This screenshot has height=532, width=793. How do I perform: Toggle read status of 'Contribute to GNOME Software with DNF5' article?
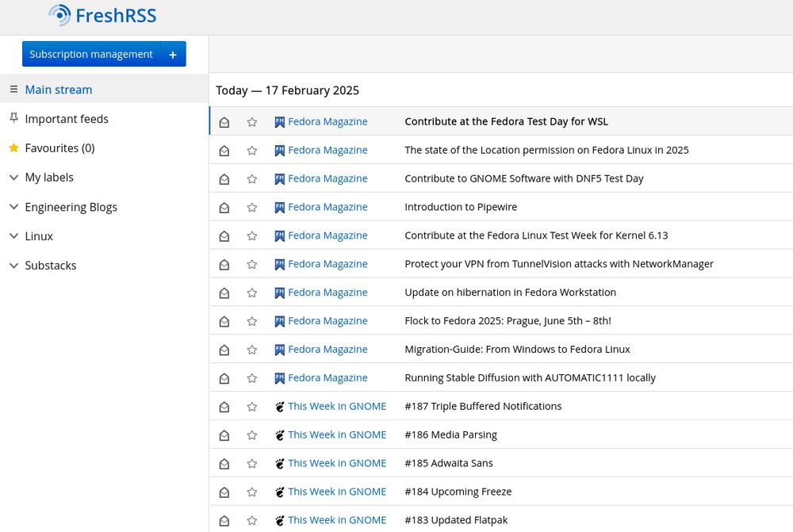224,179
